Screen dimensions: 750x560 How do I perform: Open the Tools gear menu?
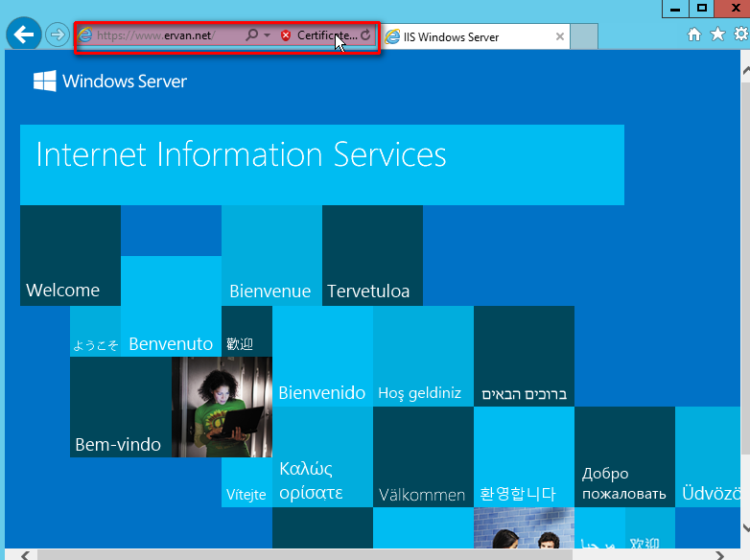(x=741, y=34)
